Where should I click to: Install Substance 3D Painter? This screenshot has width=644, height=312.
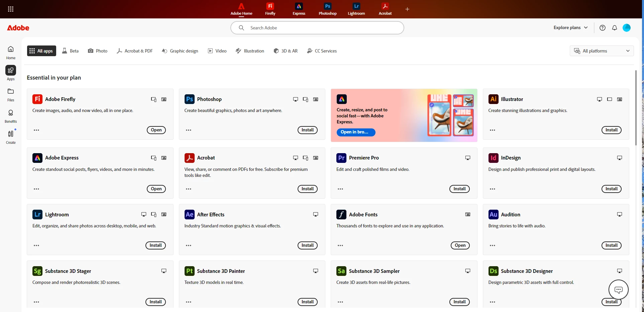click(x=308, y=302)
